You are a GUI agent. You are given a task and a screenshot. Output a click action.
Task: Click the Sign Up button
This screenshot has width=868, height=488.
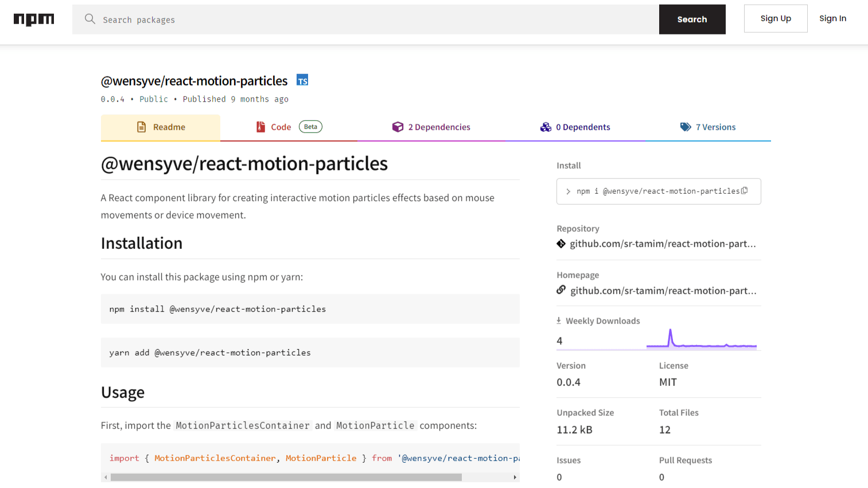776,18
